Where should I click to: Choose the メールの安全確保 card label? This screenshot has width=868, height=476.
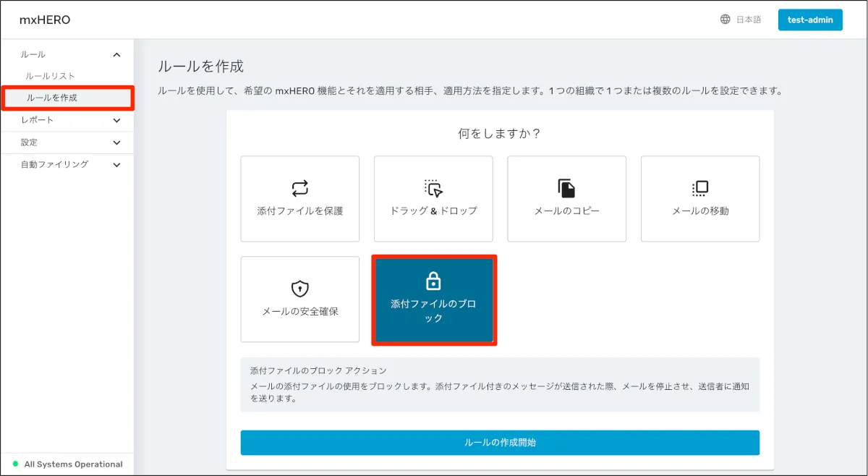[299, 312]
